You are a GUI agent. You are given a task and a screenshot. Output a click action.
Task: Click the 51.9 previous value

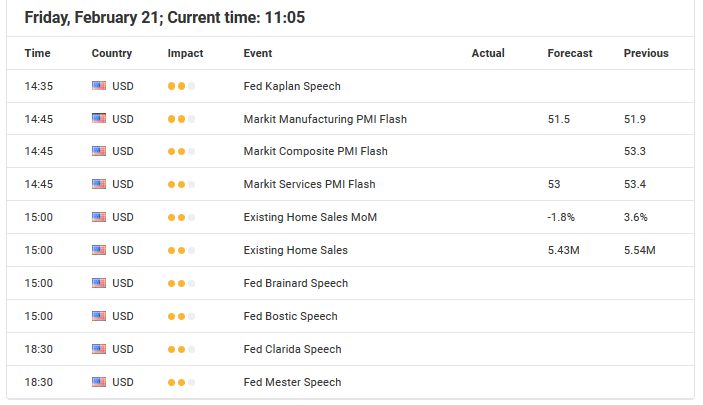[634, 119]
